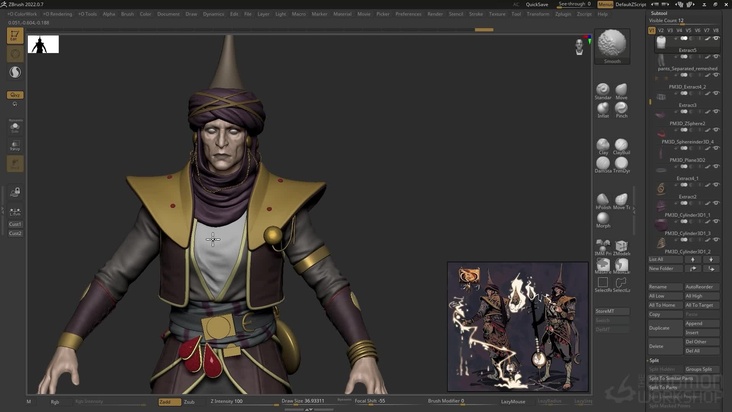
Task: Open the Stroke menu
Action: 476,14
